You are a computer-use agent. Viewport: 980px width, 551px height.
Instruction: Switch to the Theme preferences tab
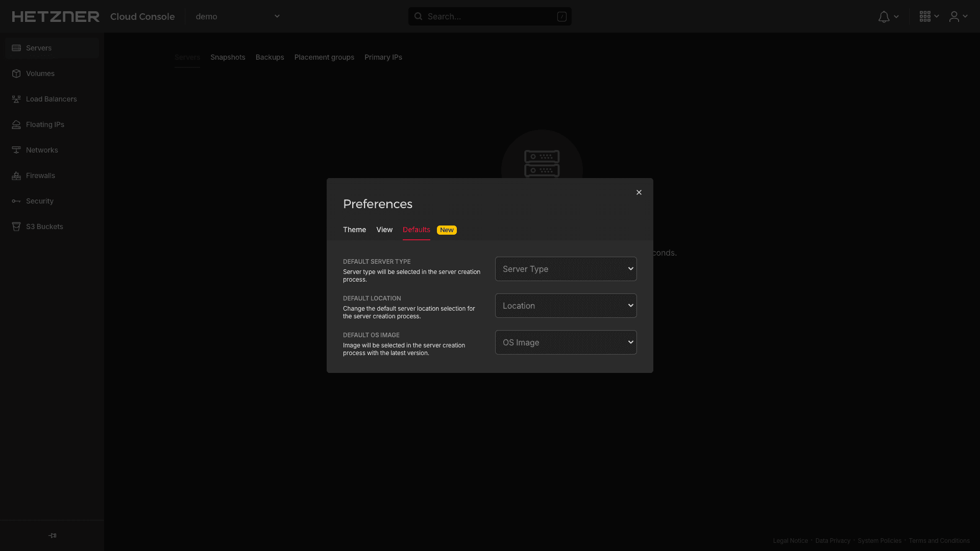tap(355, 230)
